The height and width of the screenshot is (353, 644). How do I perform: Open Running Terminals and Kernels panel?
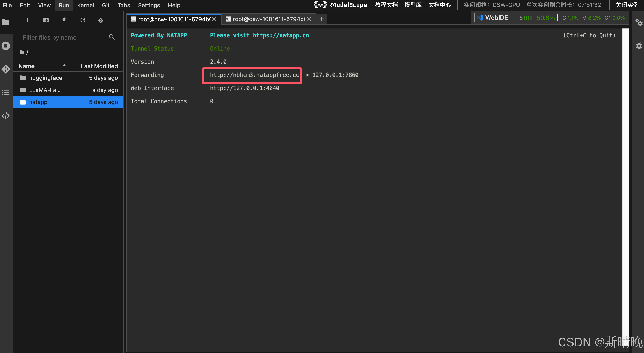point(6,46)
